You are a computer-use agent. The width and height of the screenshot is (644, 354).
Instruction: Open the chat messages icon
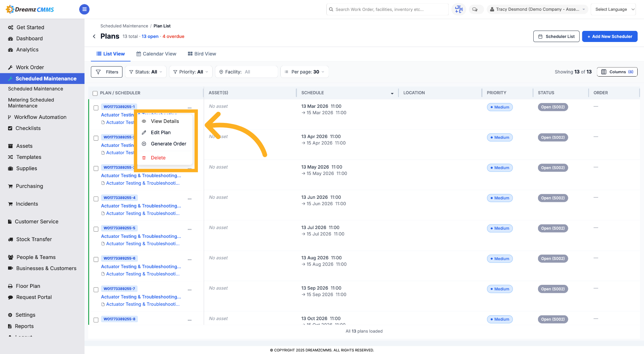(475, 9)
